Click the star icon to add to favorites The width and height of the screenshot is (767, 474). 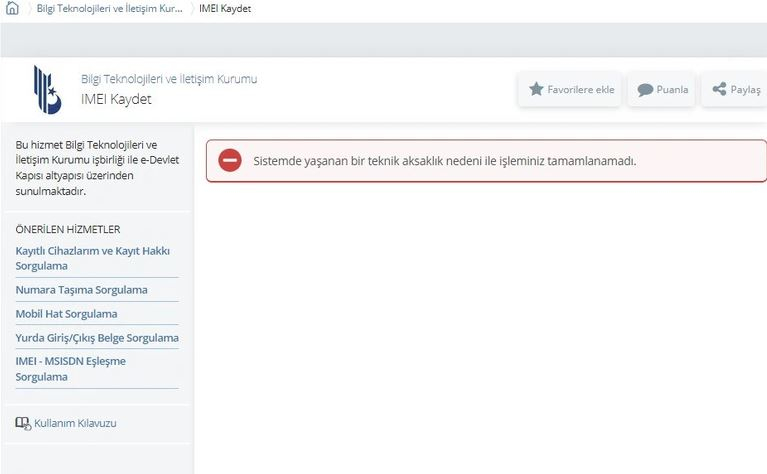(536, 89)
